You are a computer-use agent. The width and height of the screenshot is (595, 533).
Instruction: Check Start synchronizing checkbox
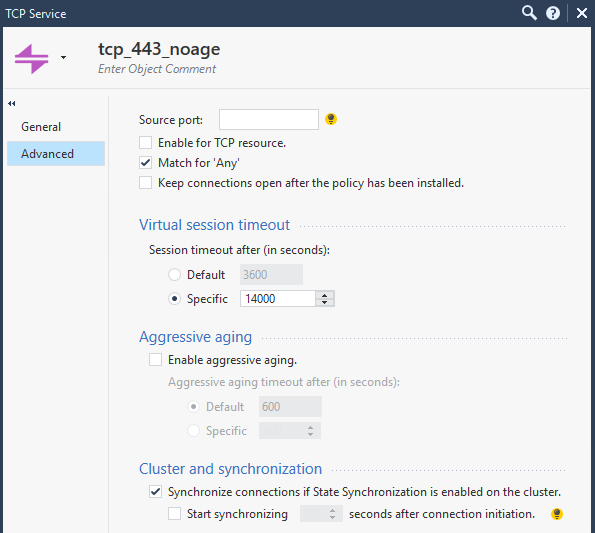(x=174, y=514)
